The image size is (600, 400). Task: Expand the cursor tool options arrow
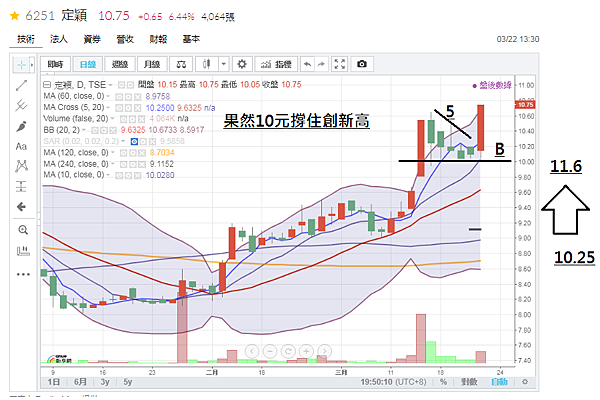(32, 65)
